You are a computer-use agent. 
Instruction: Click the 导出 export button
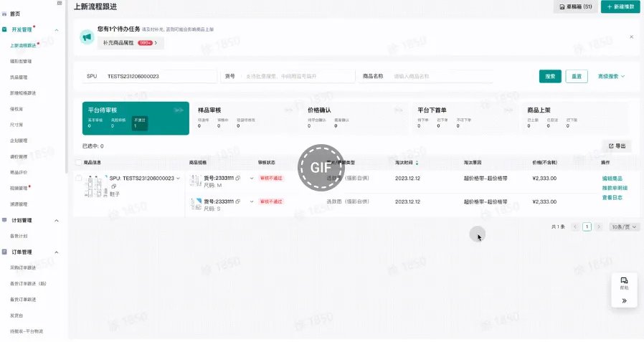[x=617, y=146]
